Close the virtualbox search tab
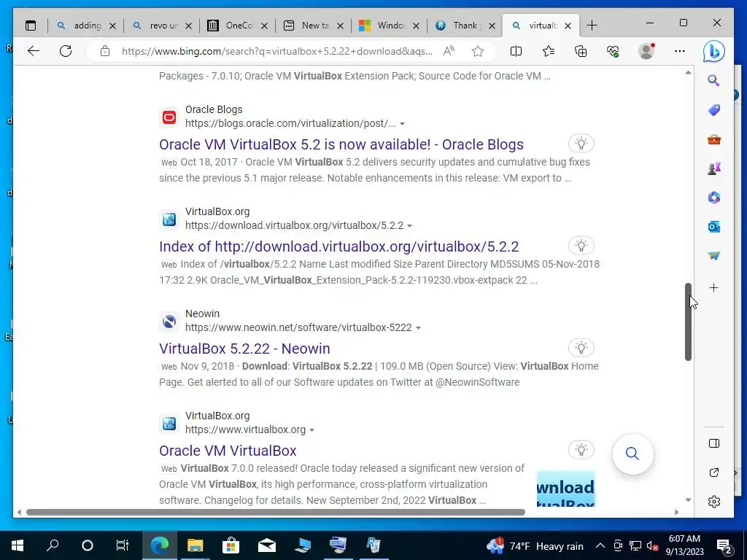This screenshot has height=560, width=747. tap(568, 26)
